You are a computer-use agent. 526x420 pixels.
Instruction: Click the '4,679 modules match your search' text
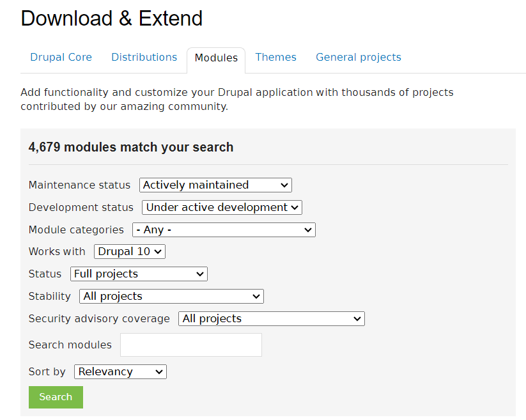131,147
